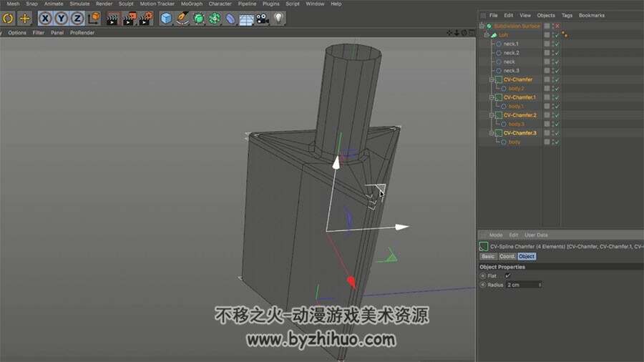Open viewport ProRender menu

click(82, 32)
